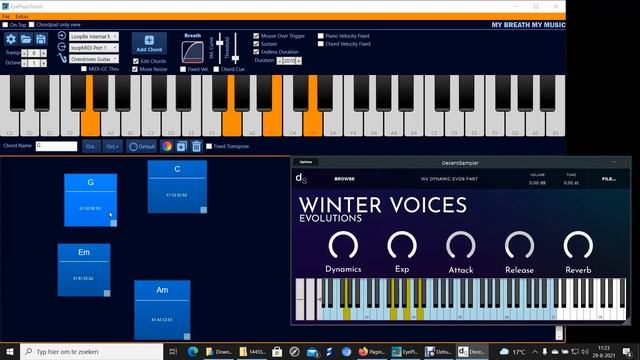The width and height of the screenshot is (640, 360).
Task: Enable the Fixed Transpose checkbox
Action: tap(209, 146)
